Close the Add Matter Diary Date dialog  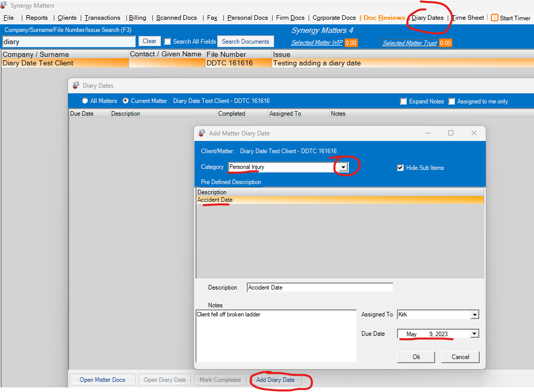tap(474, 133)
